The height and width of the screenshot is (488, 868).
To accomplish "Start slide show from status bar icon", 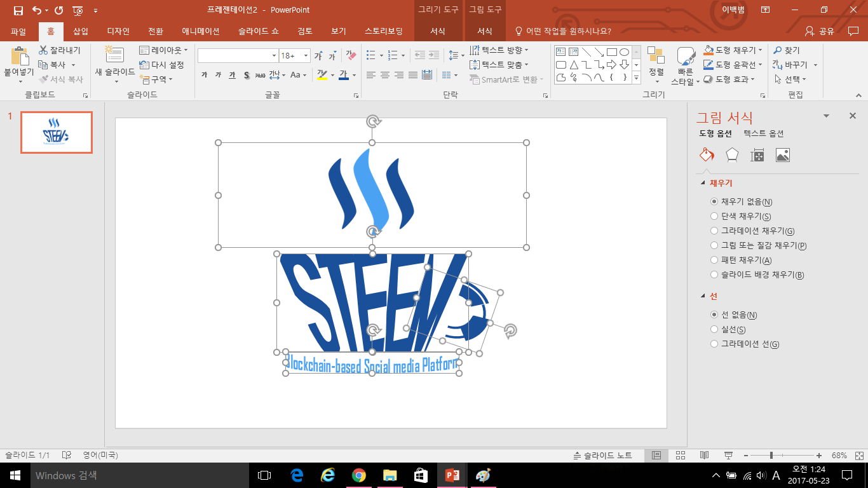I will tap(728, 456).
